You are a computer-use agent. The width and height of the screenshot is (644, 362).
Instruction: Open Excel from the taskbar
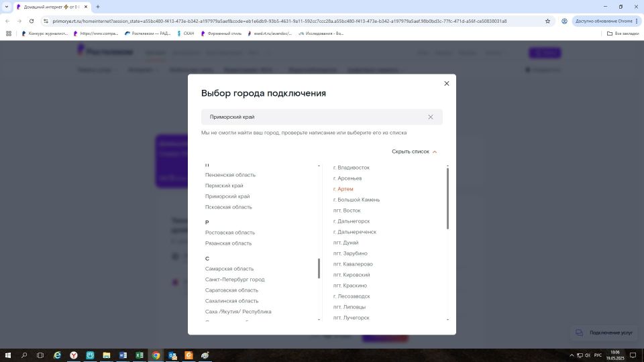tap(140, 355)
